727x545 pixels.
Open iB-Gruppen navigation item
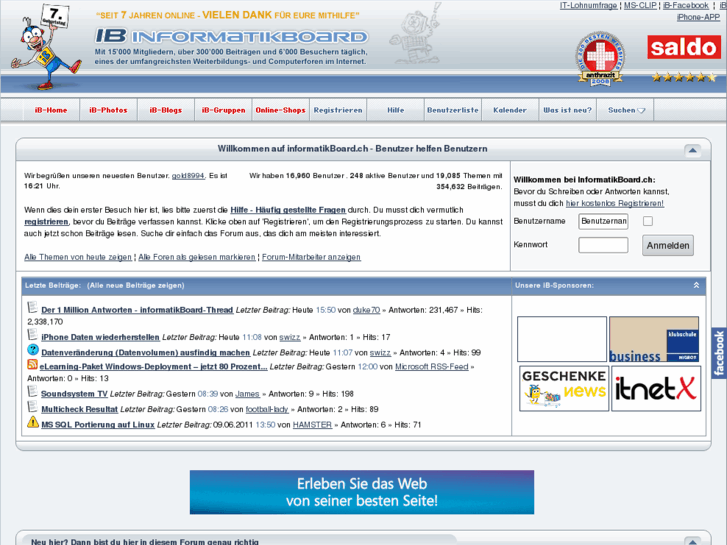(223, 110)
